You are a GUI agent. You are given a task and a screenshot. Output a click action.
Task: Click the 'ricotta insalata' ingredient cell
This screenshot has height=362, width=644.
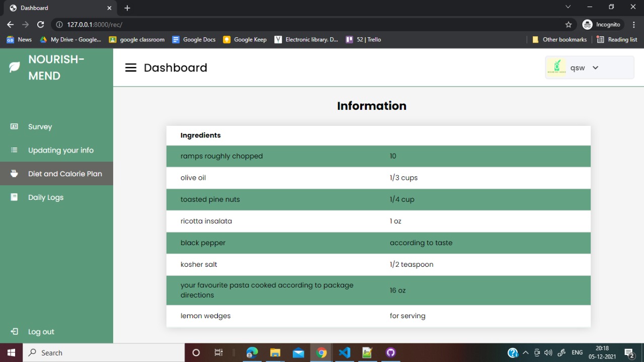(206, 221)
